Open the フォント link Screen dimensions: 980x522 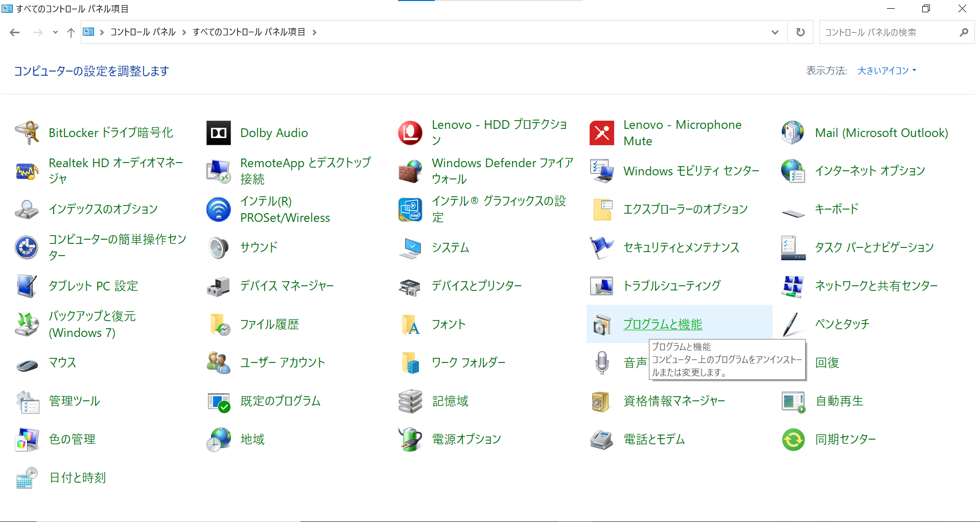point(449,324)
